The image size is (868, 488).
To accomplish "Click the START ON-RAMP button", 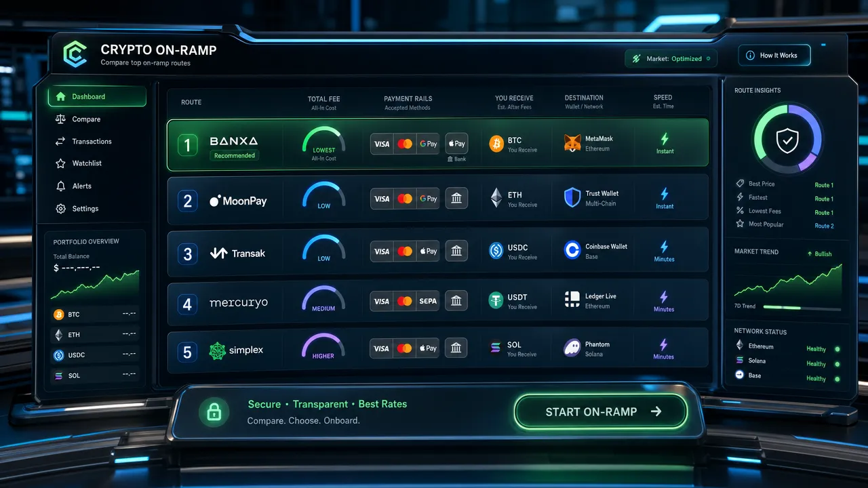I will 601,411.
